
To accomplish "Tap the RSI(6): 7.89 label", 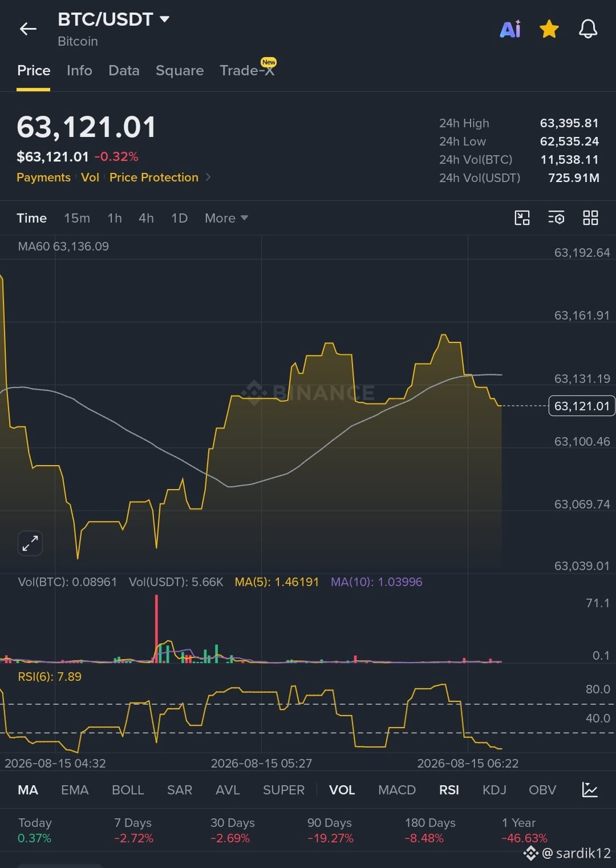I will tap(50, 677).
